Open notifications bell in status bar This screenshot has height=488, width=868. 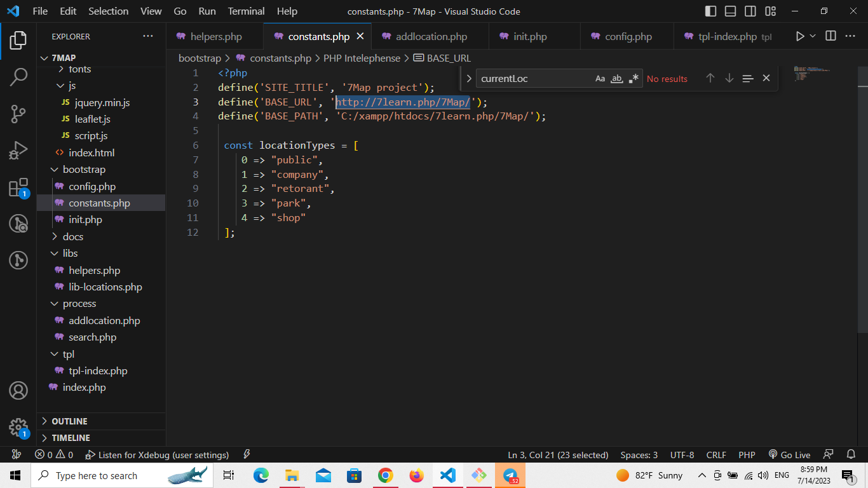click(851, 455)
